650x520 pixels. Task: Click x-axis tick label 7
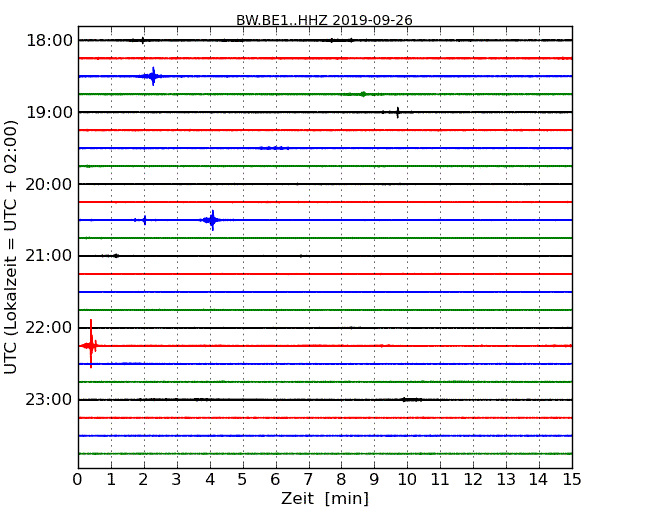pyautogui.click(x=308, y=480)
